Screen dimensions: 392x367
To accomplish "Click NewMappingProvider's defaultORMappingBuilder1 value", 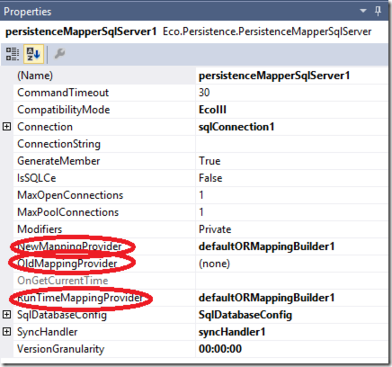I will point(266,246).
